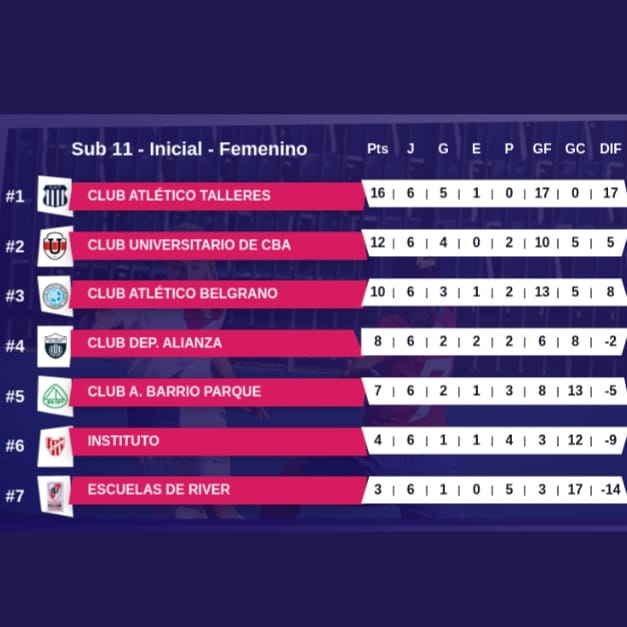Open the Club A. Barrio Parque emblem
The width and height of the screenshot is (627, 627).
point(53,395)
